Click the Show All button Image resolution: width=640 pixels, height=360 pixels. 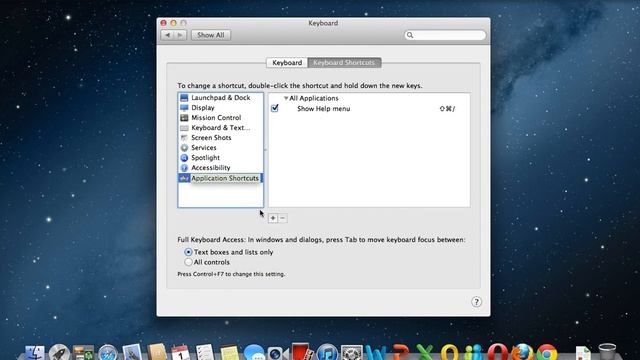pyautogui.click(x=211, y=35)
